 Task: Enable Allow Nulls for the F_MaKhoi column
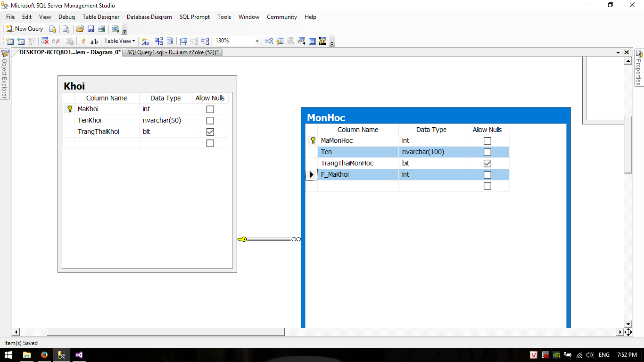(x=487, y=175)
